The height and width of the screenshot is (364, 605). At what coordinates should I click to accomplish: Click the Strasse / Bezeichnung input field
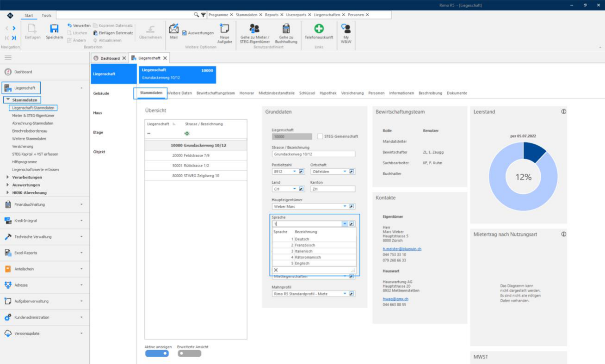[x=313, y=154]
